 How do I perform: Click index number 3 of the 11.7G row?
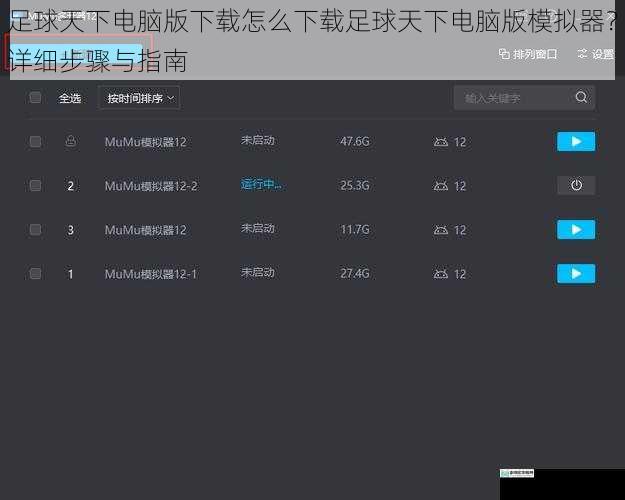71,230
